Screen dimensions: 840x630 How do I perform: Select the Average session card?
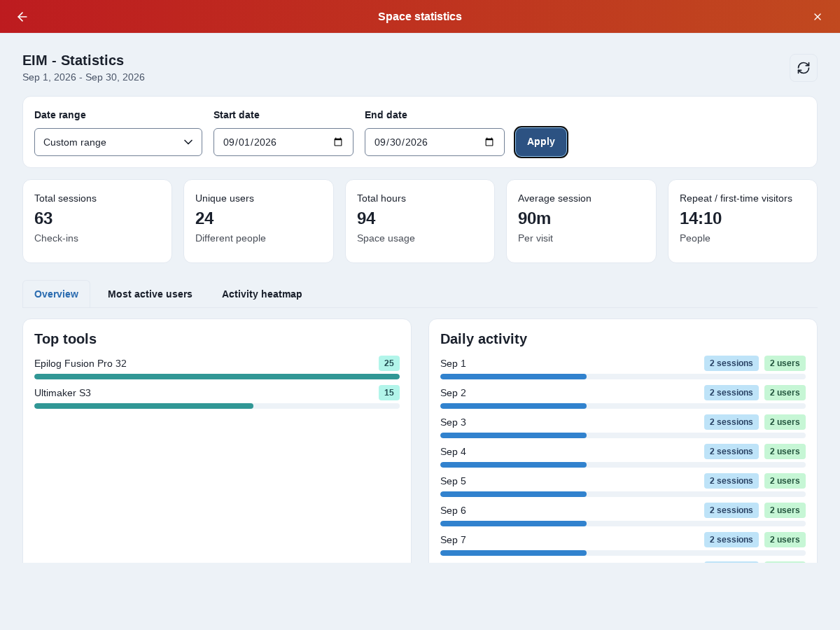click(x=581, y=221)
